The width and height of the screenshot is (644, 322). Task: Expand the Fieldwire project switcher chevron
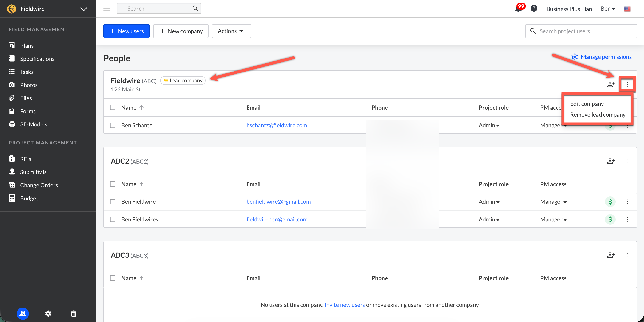83,9
